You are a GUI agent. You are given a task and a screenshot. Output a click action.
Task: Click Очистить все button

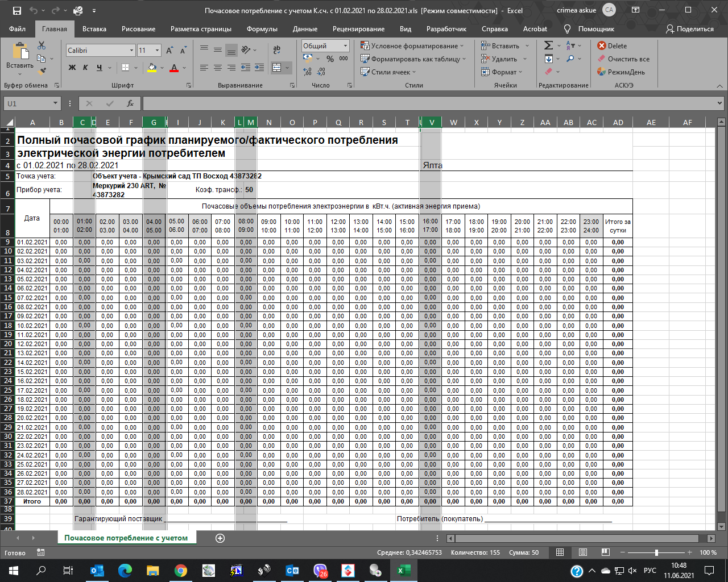pyautogui.click(x=623, y=59)
